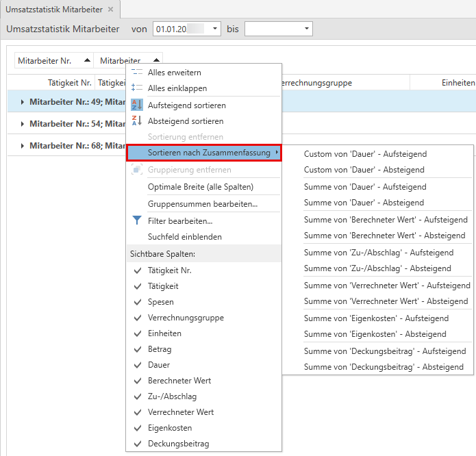Select Summe von 'Deckungsbeitrag' - Aufsteigend
The width and height of the screenshot is (476, 456).
(x=377, y=351)
